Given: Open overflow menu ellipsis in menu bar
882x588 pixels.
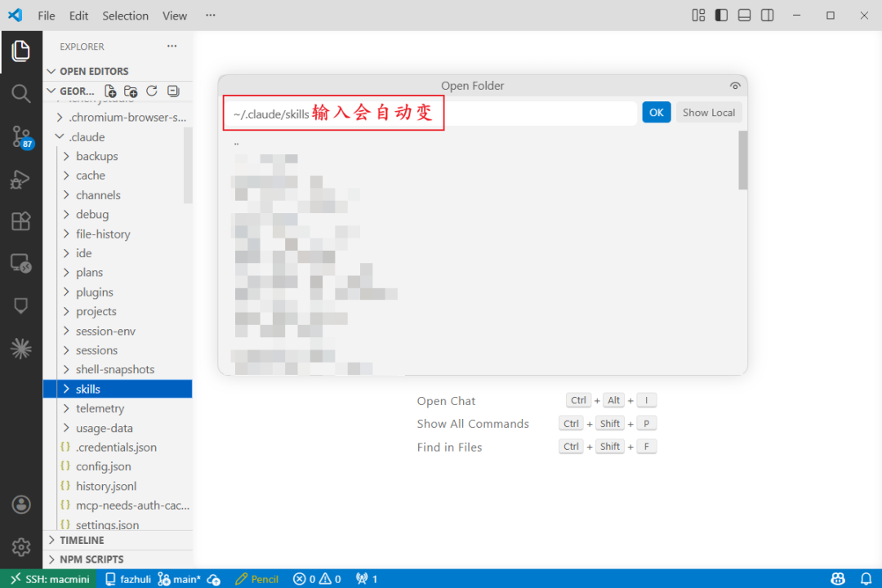Looking at the screenshot, I should 211,16.
